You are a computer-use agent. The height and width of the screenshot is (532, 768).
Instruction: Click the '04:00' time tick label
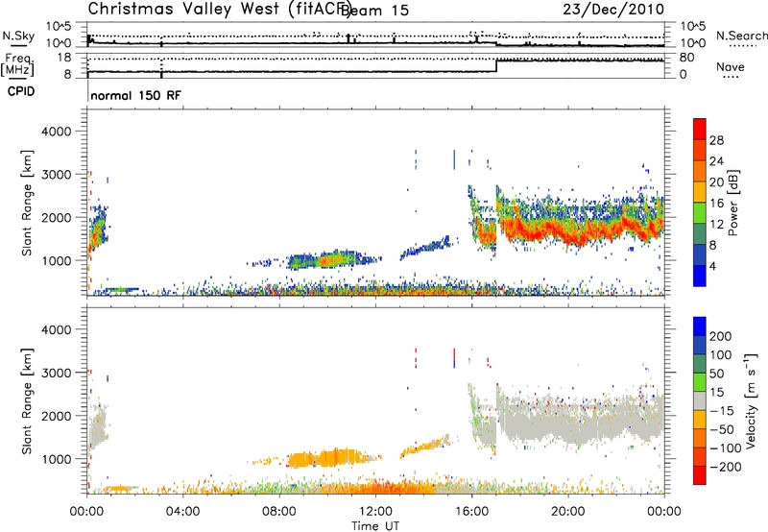click(183, 512)
